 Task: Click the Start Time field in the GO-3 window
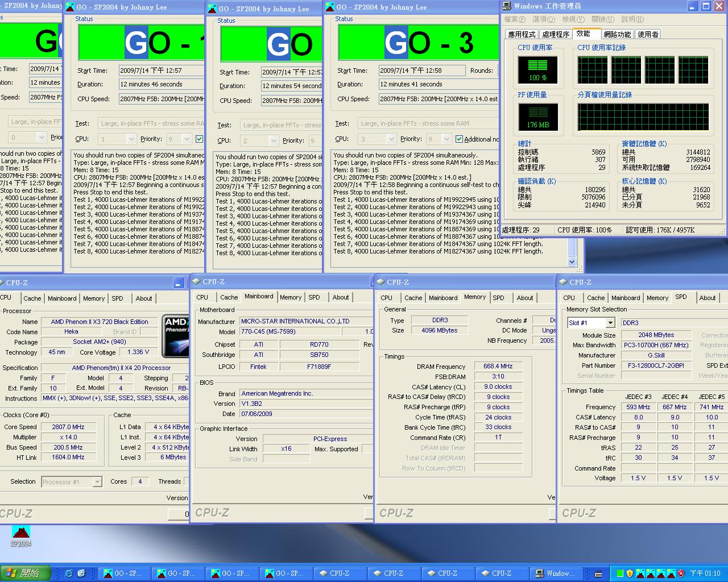click(421, 70)
